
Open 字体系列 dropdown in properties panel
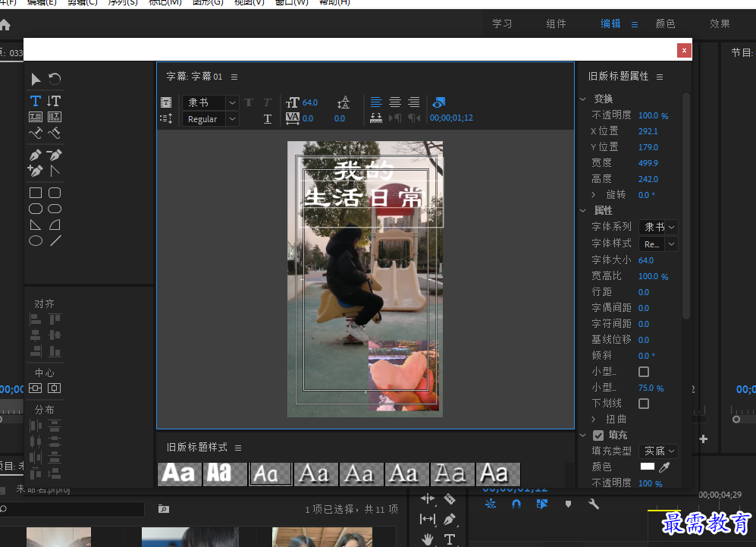click(659, 227)
